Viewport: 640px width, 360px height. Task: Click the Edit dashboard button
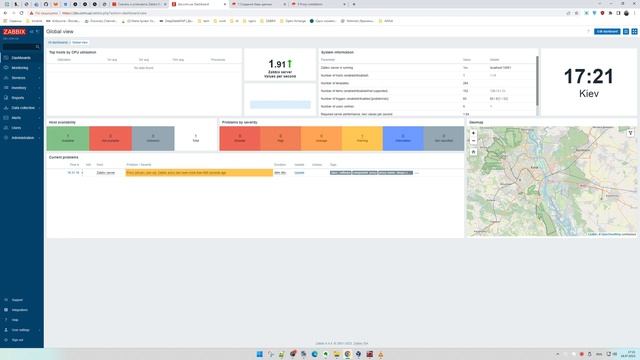click(607, 31)
